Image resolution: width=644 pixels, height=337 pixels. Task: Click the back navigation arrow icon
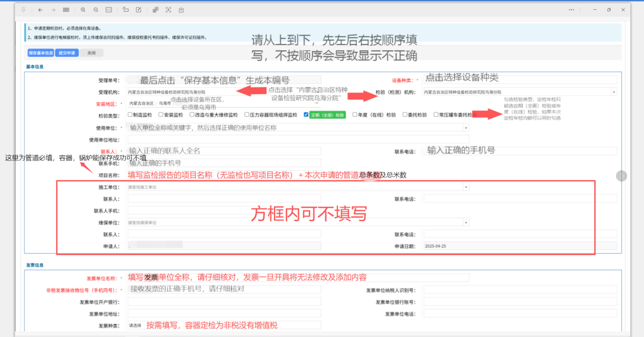[x=40, y=9]
